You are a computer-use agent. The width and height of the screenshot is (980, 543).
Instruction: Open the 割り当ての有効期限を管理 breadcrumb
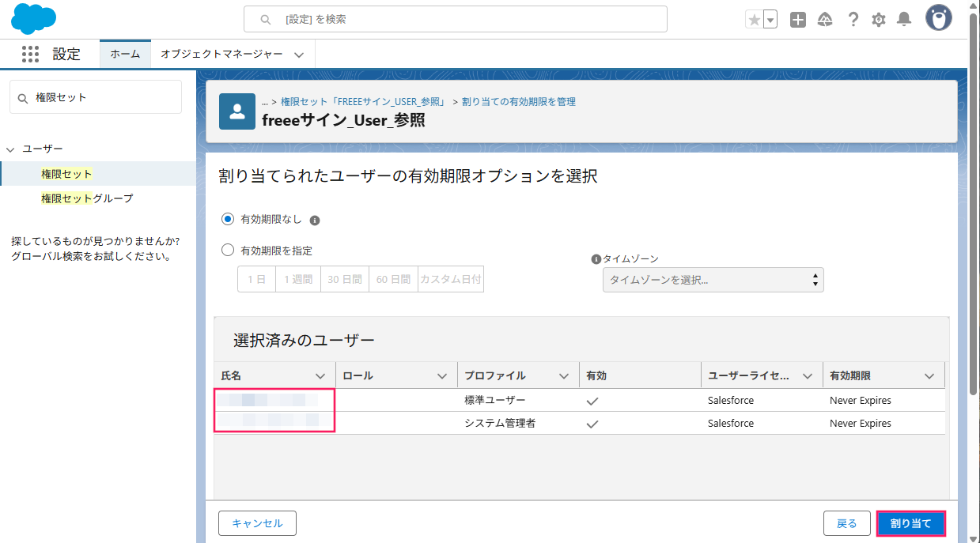519,102
